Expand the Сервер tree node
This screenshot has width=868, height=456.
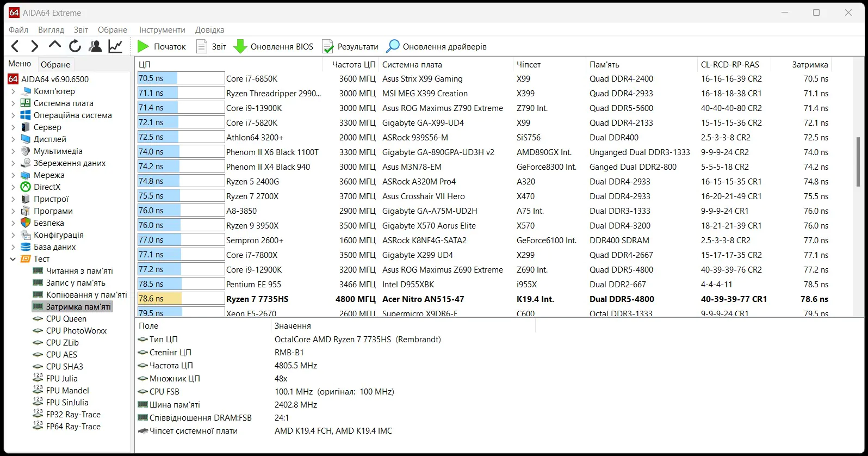pyautogui.click(x=13, y=127)
